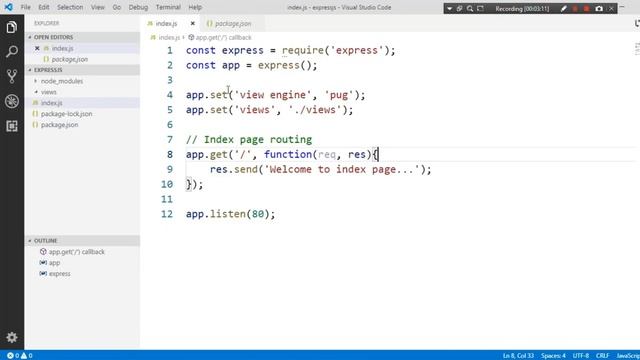Open the Source Control view
Screen dimensions: 640x360
[11, 76]
